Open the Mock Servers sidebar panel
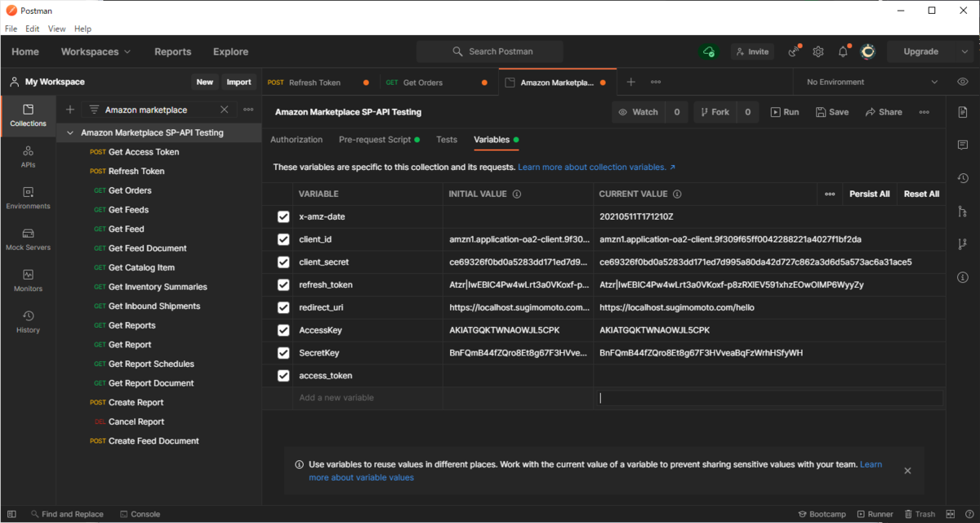Image resolution: width=980 pixels, height=523 pixels. (x=28, y=239)
